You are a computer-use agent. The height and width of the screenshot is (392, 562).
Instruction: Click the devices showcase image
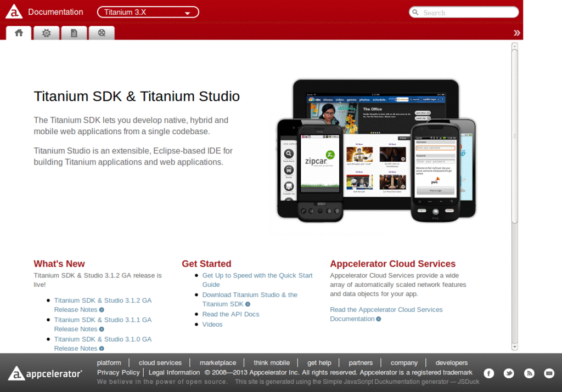click(376, 150)
